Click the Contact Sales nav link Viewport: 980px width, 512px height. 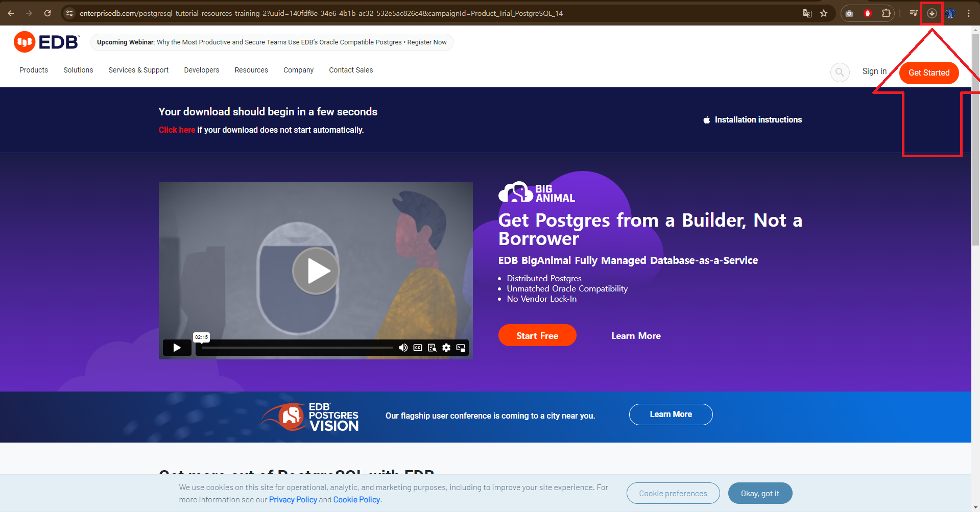[x=351, y=70]
